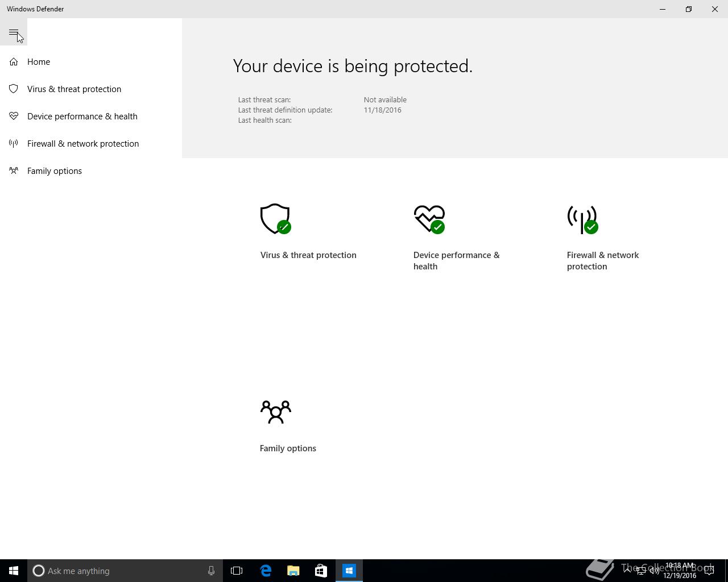The image size is (728, 582).
Task: Close the Windows Defender window
Action: (x=715, y=9)
